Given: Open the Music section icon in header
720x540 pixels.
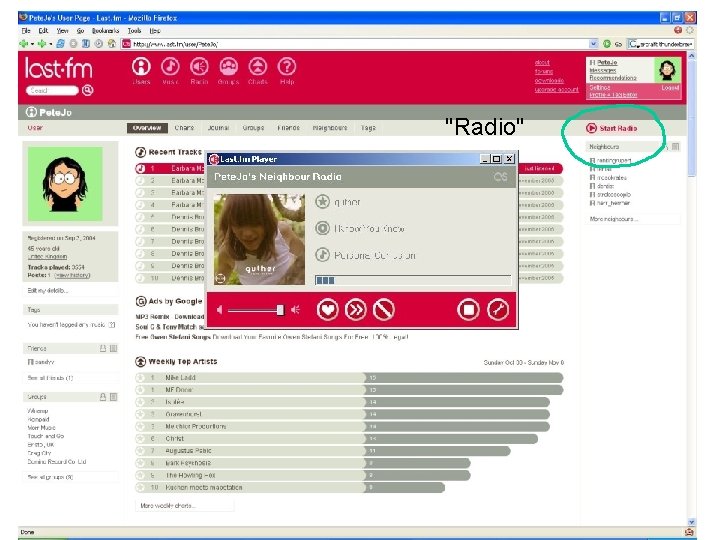Looking at the screenshot, I should pyautogui.click(x=170, y=67).
